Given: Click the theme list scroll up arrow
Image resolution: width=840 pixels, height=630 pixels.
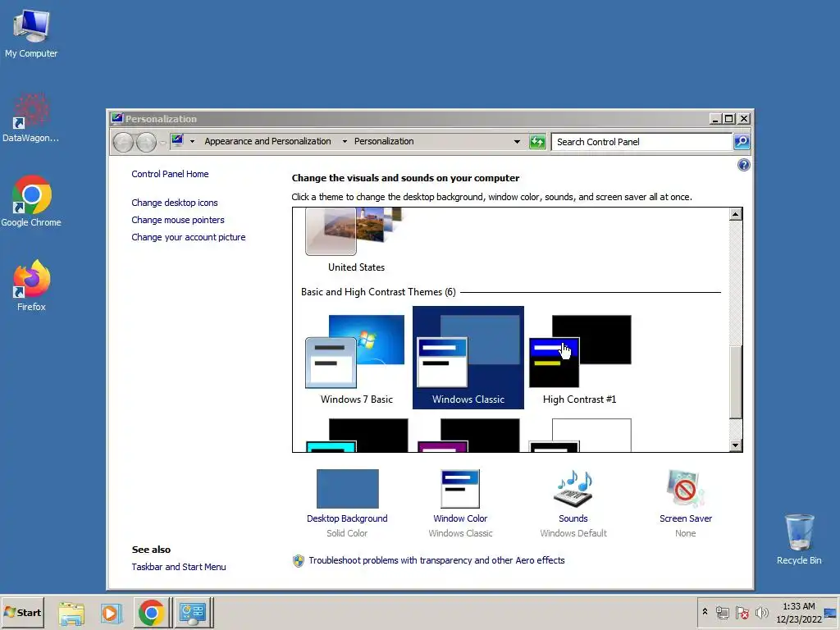Looking at the screenshot, I should pyautogui.click(x=736, y=214).
